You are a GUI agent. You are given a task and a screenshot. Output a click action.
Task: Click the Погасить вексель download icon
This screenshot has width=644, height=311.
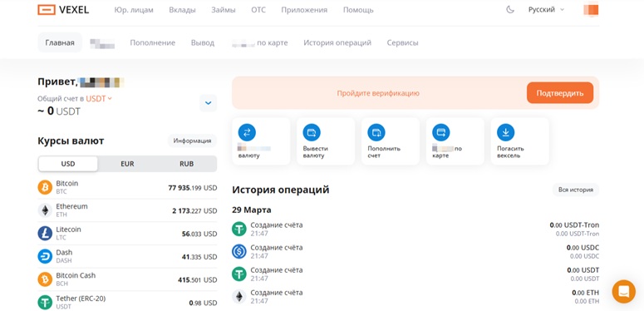tap(505, 132)
